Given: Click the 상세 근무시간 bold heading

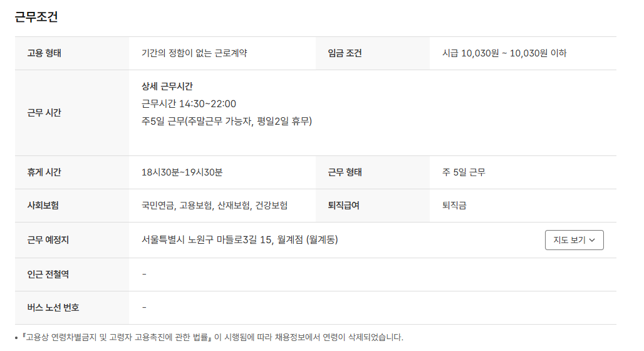Looking at the screenshot, I should coord(167,86).
